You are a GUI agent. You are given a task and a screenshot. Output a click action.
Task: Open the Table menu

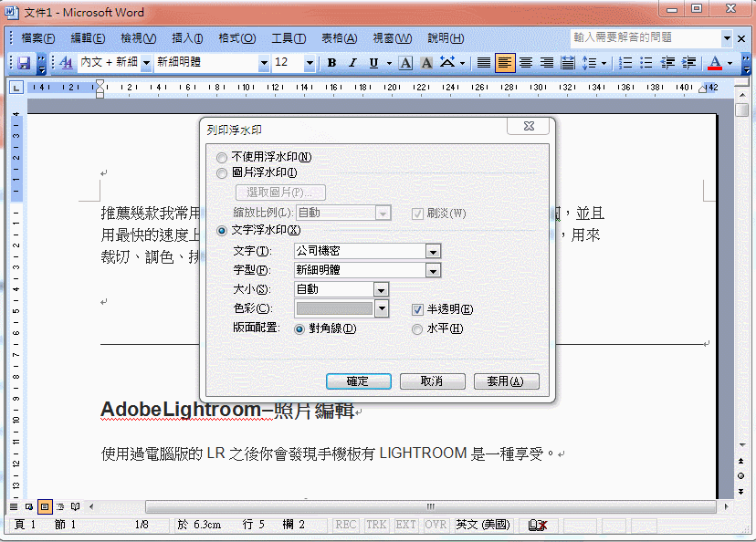coord(339,38)
